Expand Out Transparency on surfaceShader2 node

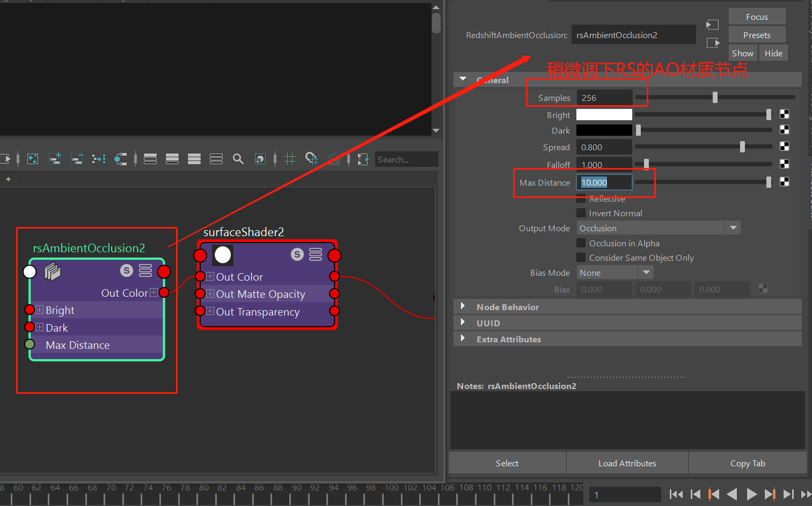point(210,311)
